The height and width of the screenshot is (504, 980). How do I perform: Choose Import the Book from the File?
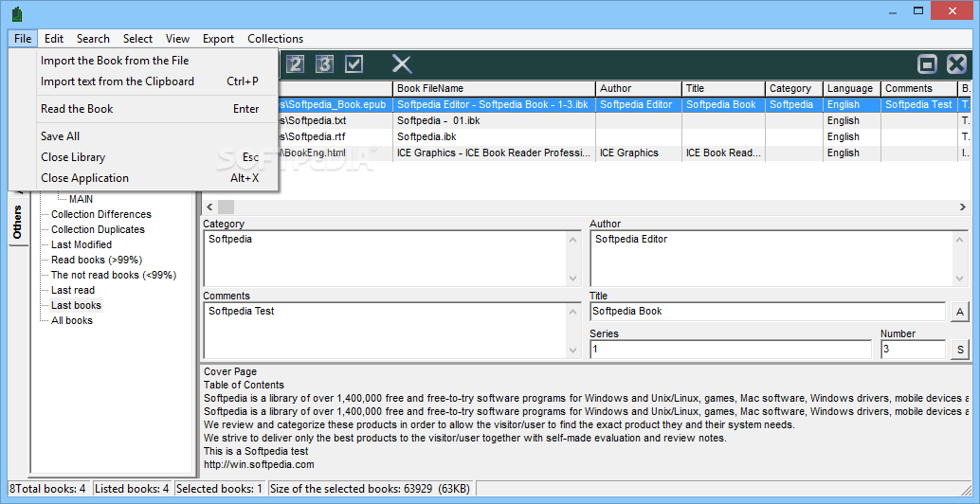tap(144, 61)
